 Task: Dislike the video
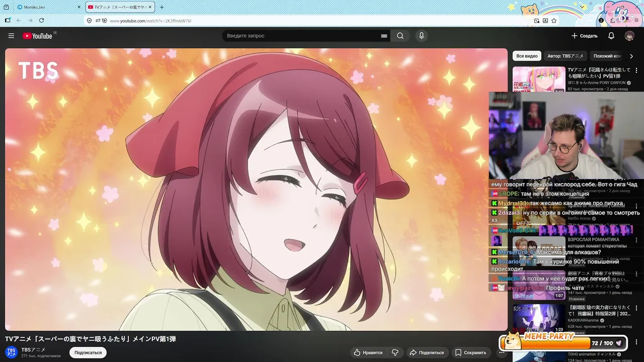(x=395, y=352)
